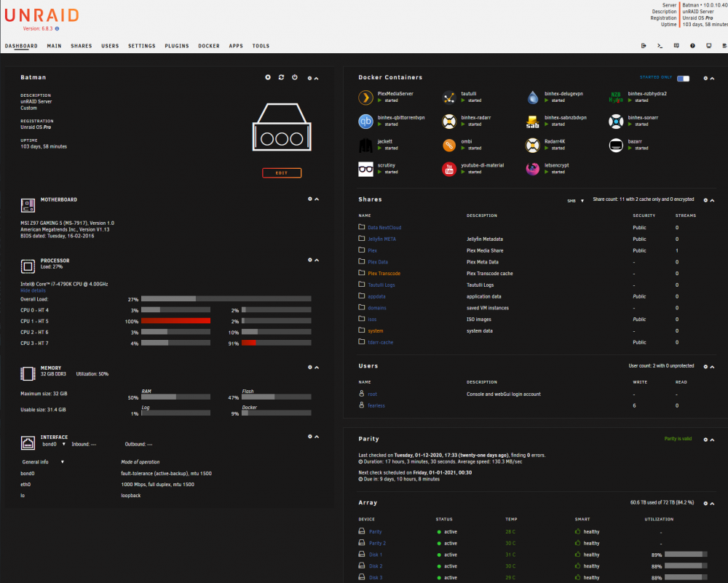Click the Array panel settings gear
Image resolution: width=728 pixels, height=583 pixels.
(705, 504)
